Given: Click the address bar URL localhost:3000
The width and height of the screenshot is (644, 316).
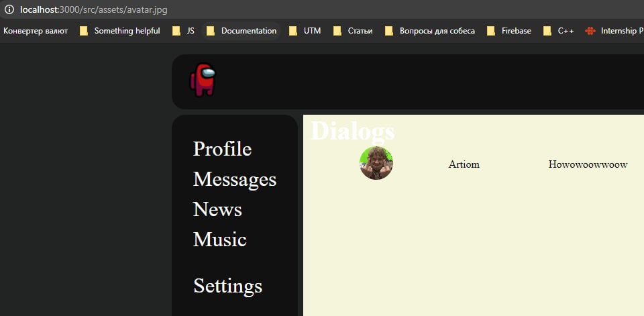Looking at the screenshot, I should (x=94, y=9).
